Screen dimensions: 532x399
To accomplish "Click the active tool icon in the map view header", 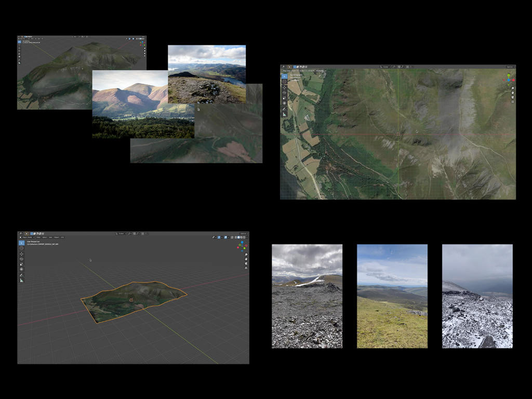I will pyautogui.click(x=289, y=67).
